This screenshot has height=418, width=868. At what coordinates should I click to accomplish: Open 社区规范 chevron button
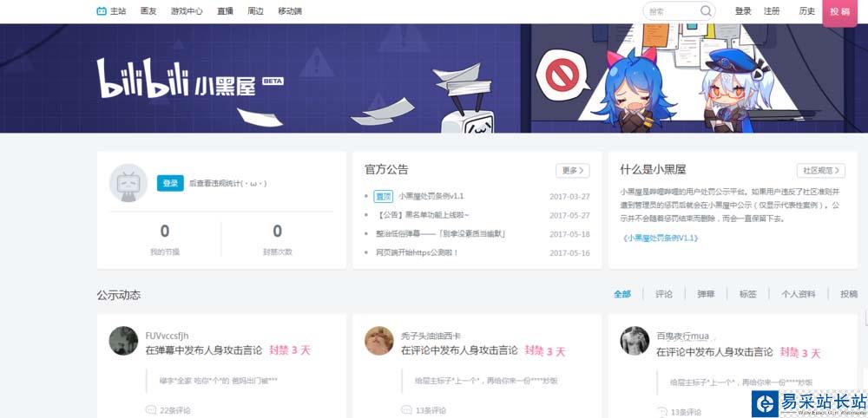tap(821, 170)
